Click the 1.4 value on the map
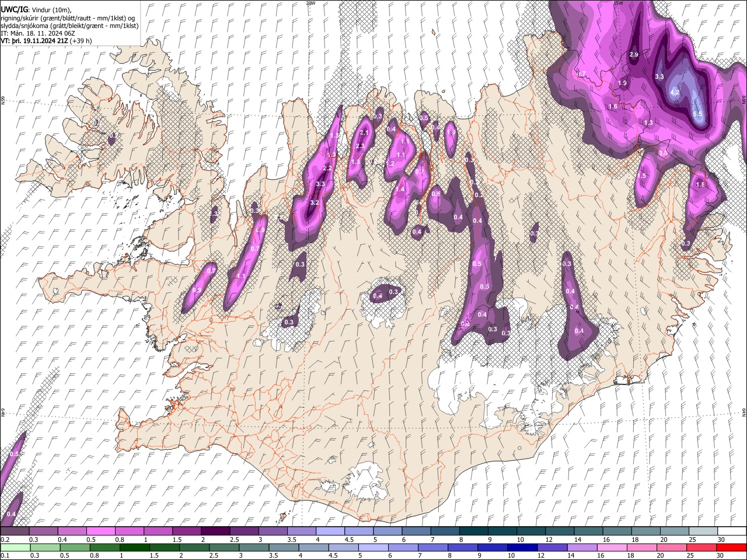The image size is (747, 560). [400, 190]
